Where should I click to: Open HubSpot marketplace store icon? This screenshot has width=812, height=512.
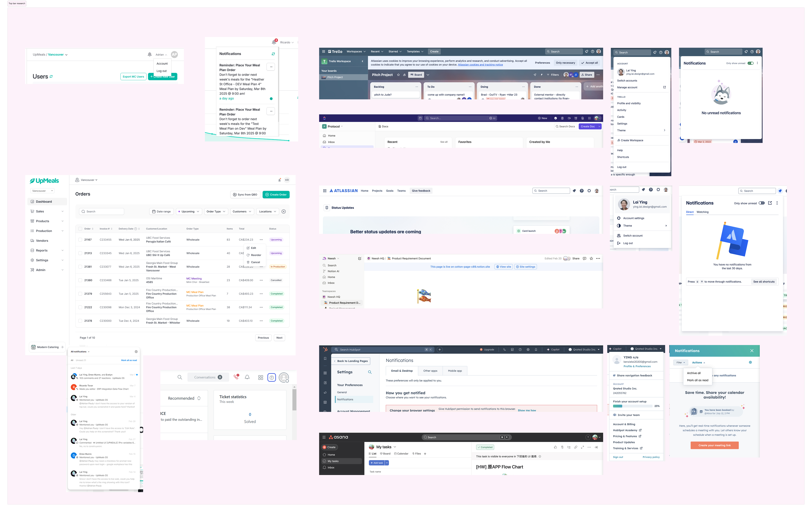click(x=512, y=350)
